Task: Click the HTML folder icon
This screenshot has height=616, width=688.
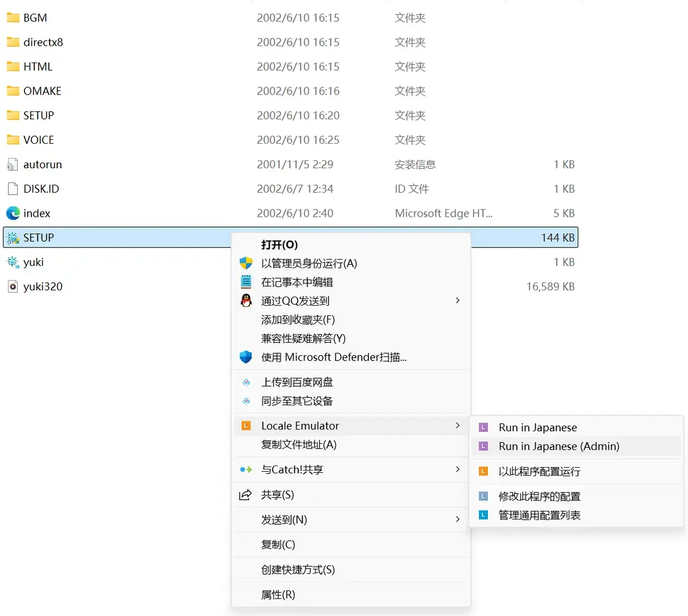Action: [13, 67]
